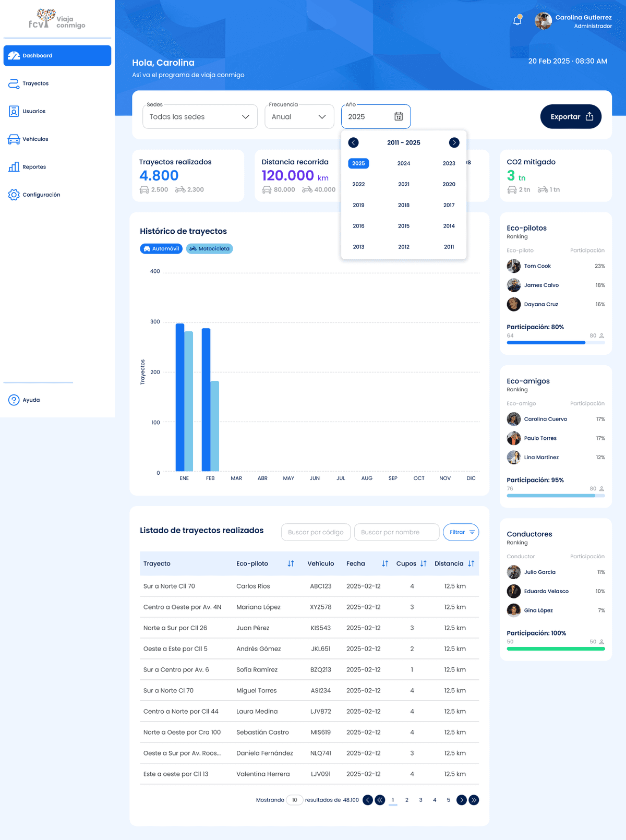Click the notification bell icon
Image resolution: width=626 pixels, height=840 pixels.
tap(517, 21)
